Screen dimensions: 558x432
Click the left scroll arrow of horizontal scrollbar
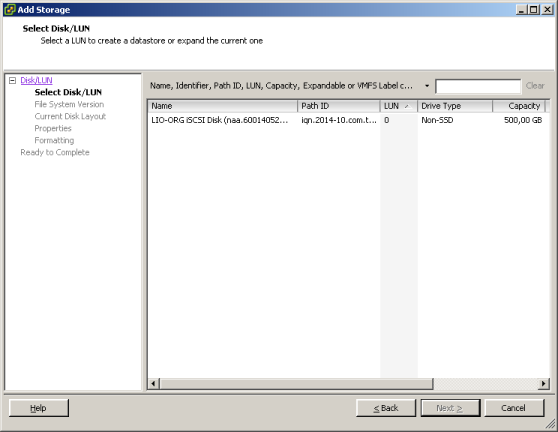click(x=153, y=384)
